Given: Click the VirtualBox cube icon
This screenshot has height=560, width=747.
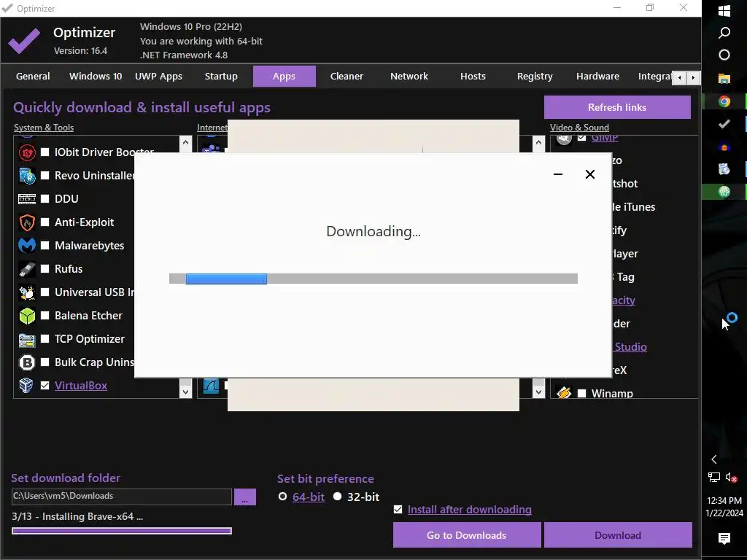Looking at the screenshot, I should [26, 385].
